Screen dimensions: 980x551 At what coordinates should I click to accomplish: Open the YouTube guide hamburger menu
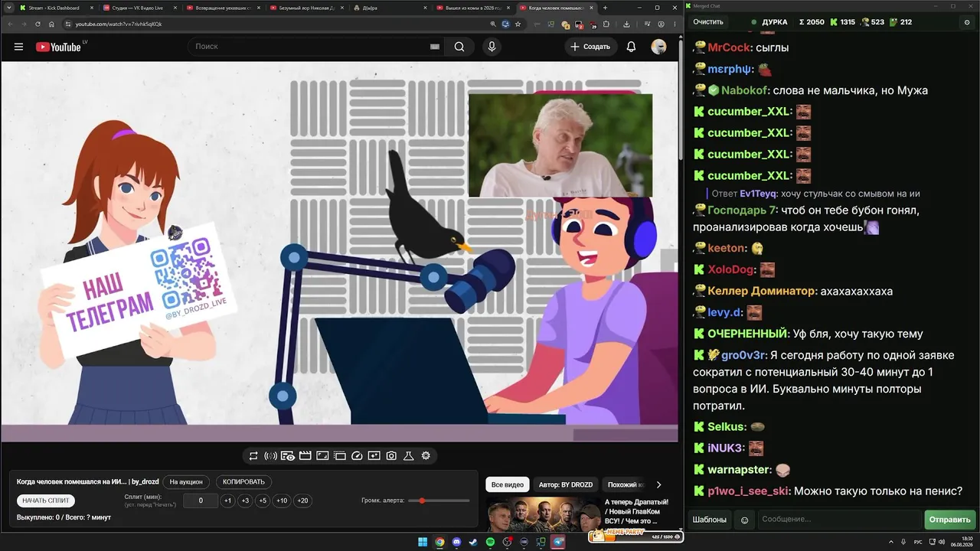18,47
